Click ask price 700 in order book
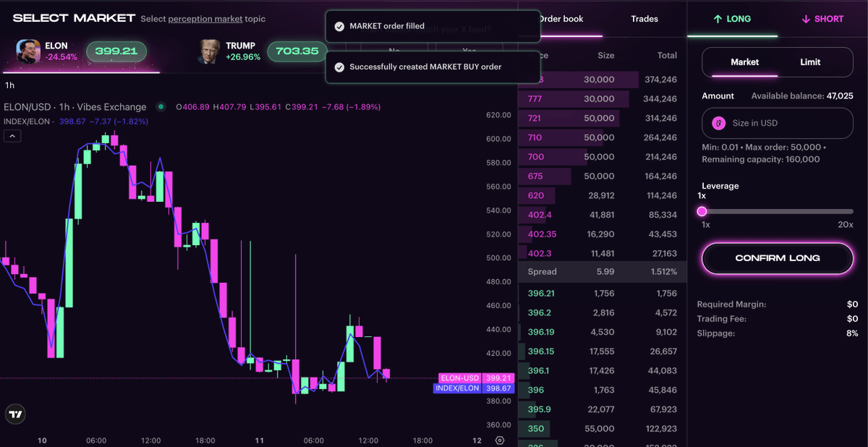Image resolution: width=868 pixels, height=447 pixels. pyautogui.click(x=536, y=157)
